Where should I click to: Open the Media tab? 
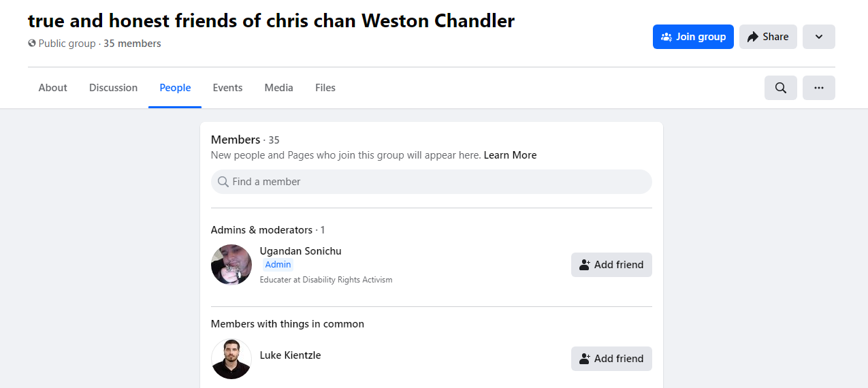tap(279, 88)
